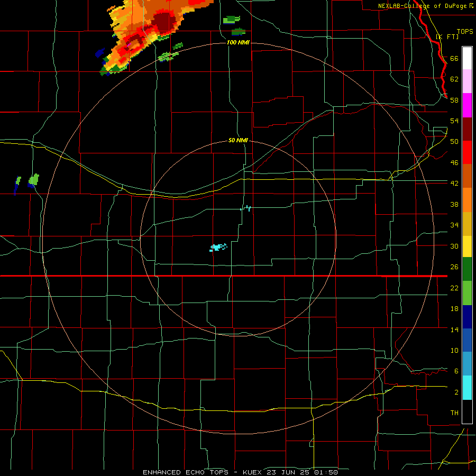Viewport: 476px width, 476px height.
Task: Click the blue echo streak at far left
Action: coord(17,186)
